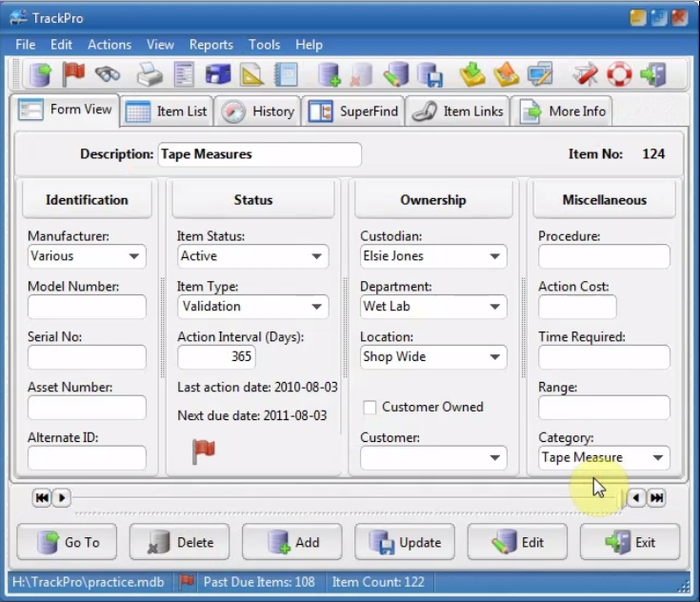This screenshot has height=602, width=700.
Task: Click the Action Interval days field
Action: [216, 357]
